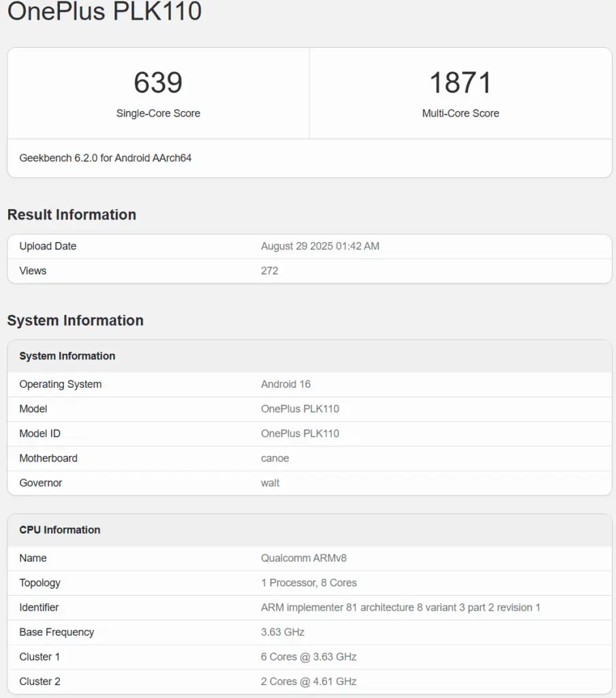Click the Upload Date row label
Viewport: 616px width, 698px height.
click(x=48, y=246)
